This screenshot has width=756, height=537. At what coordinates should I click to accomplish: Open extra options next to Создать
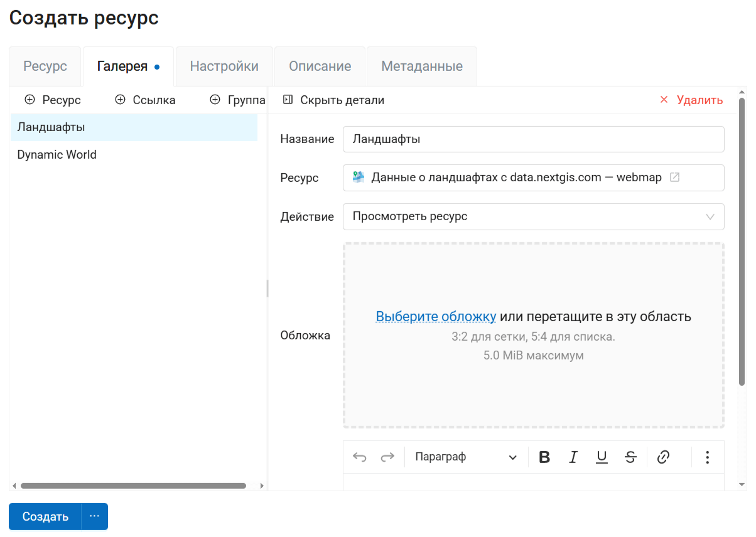(95, 516)
